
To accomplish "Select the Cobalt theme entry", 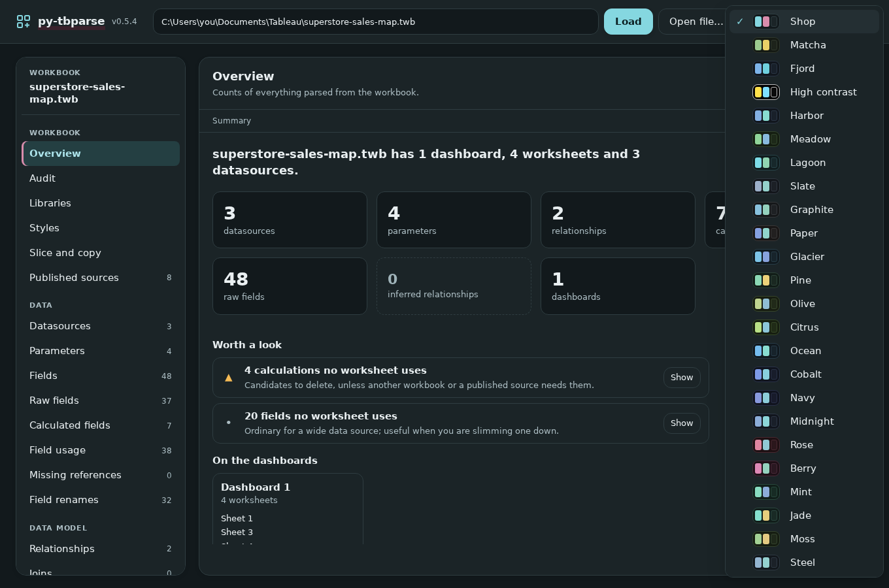I will tap(804, 374).
